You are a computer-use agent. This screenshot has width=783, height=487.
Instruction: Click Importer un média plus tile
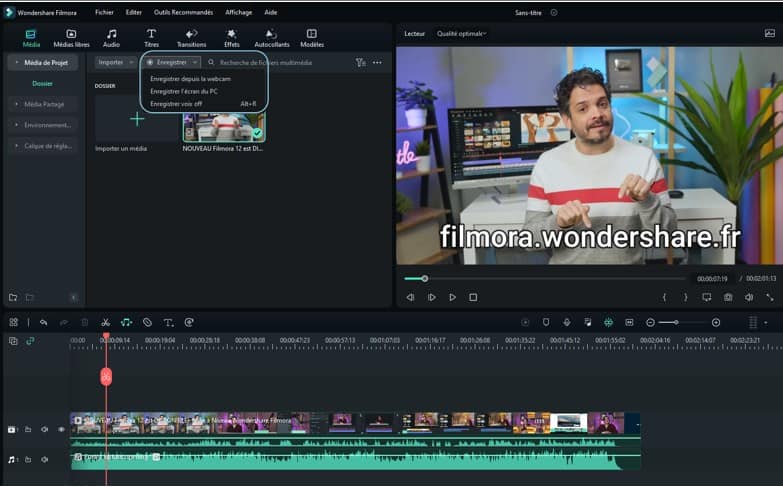click(136, 119)
